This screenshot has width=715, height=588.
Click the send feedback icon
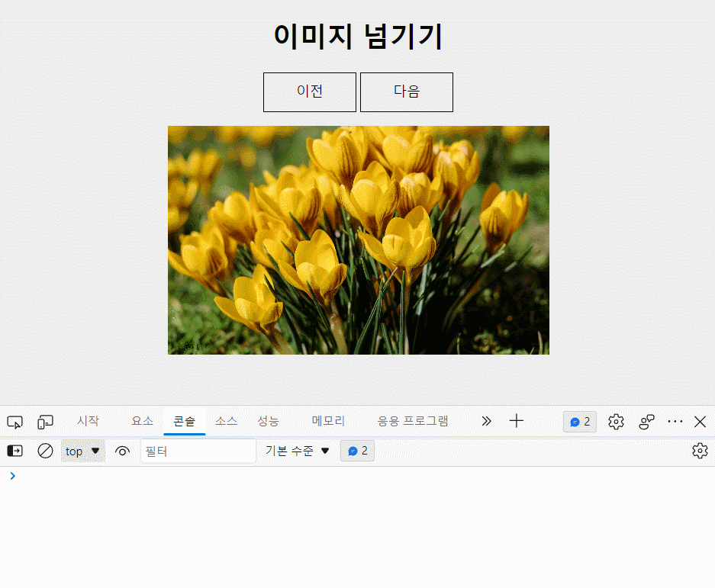pyautogui.click(x=646, y=422)
